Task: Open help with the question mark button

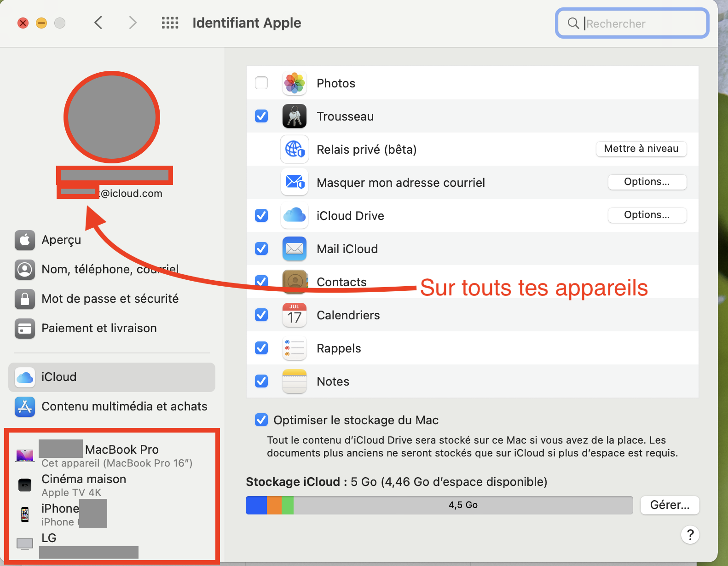Action: tap(690, 535)
